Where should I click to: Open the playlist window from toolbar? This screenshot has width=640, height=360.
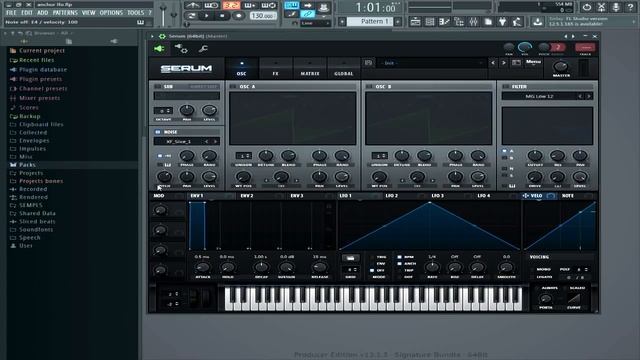(416, 22)
